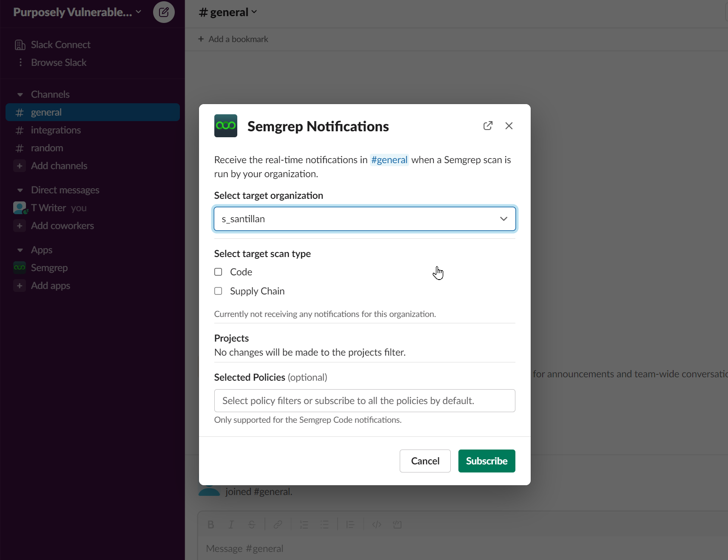Enable the Supply Chain scan type checkbox
The width and height of the screenshot is (728, 560).
(218, 291)
